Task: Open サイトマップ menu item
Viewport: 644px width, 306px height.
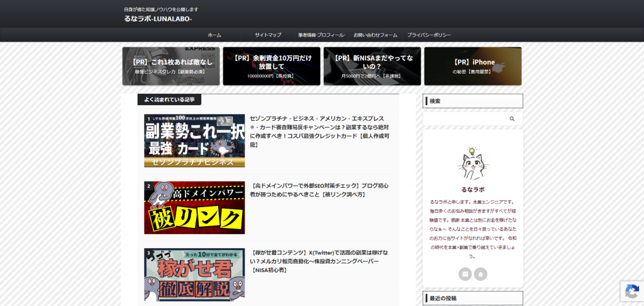Action: pos(268,35)
